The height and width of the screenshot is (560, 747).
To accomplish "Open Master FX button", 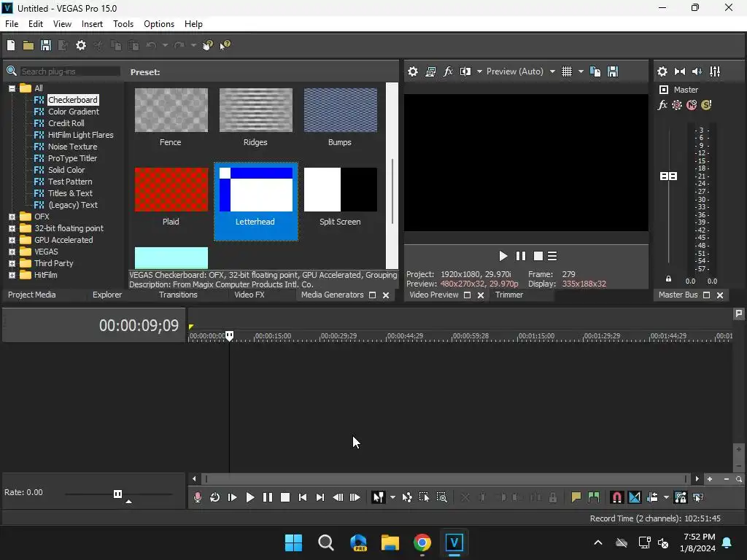I will 662,105.
